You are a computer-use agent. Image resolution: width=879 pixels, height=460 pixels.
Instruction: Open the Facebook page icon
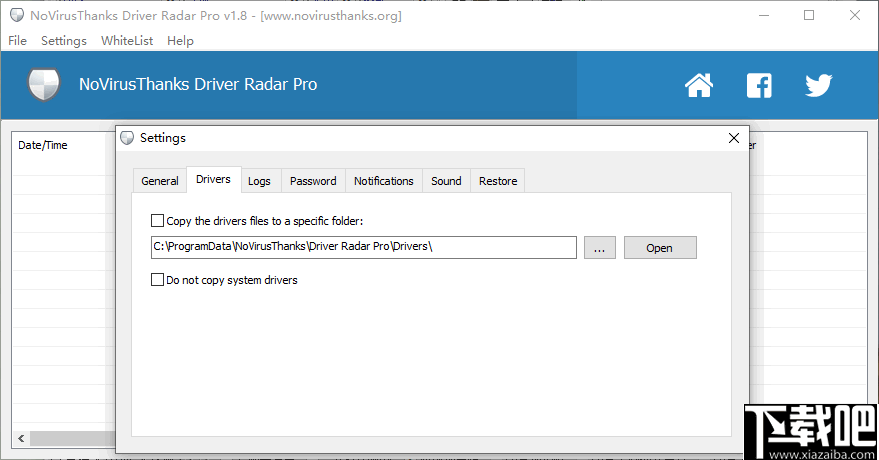tap(759, 85)
